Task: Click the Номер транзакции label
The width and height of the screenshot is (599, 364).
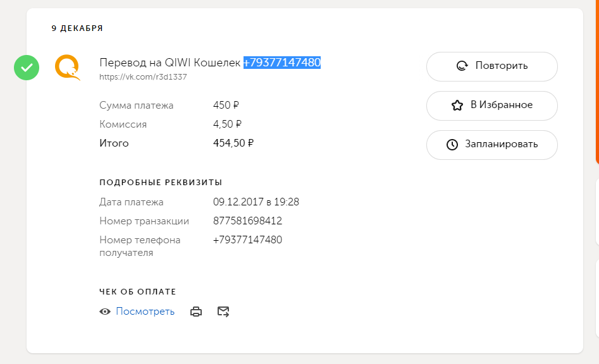Action: click(144, 221)
